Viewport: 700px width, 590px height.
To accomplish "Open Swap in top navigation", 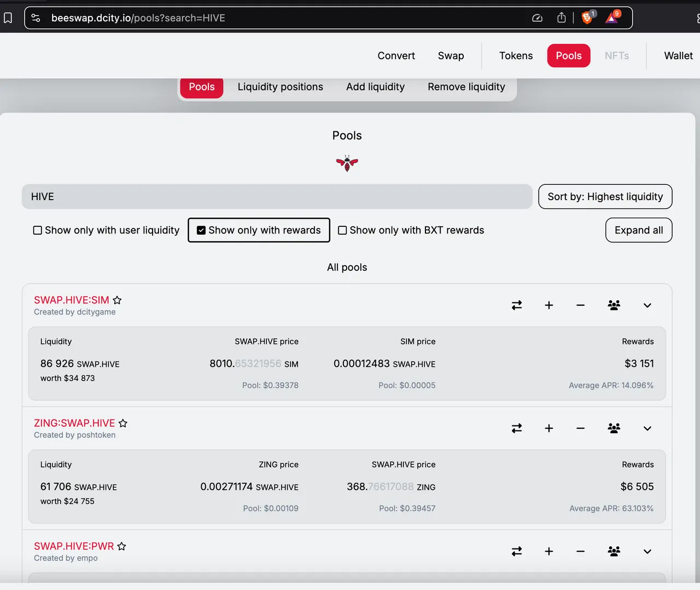I will click(451, 56).
